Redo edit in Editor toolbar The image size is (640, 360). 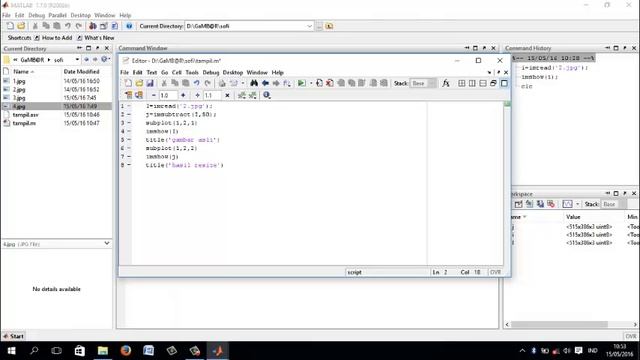click(x=207, y=83)
